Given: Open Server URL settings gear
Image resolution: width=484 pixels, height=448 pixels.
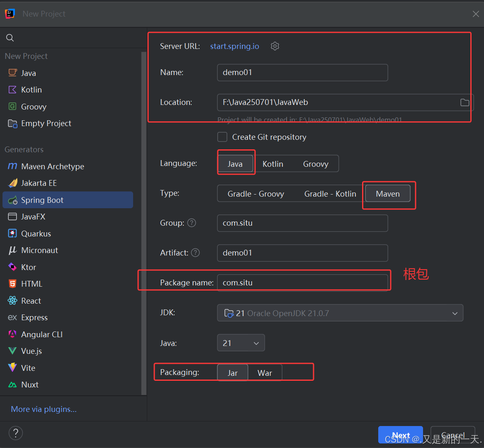Looking at the screenshot, I should (275, 46).
